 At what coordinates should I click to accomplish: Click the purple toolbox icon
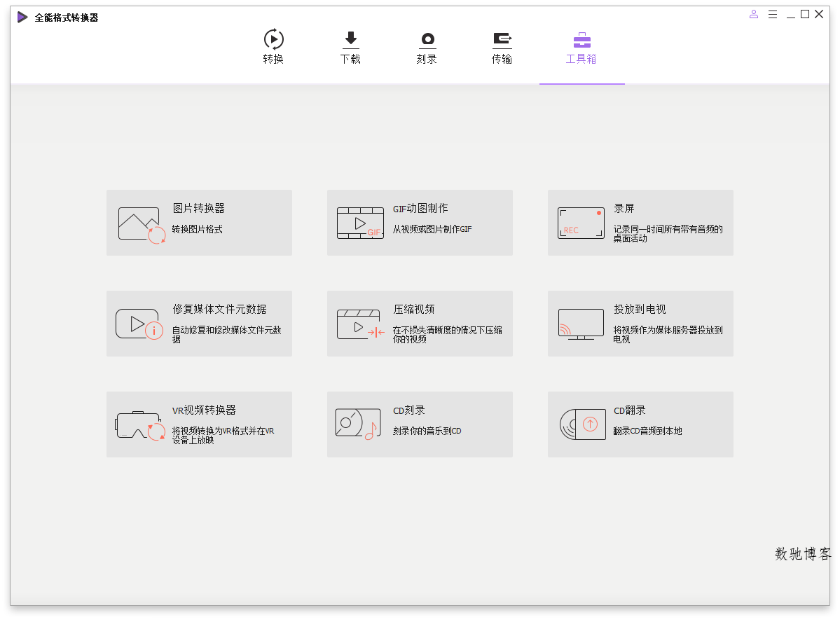pos(581,40)
